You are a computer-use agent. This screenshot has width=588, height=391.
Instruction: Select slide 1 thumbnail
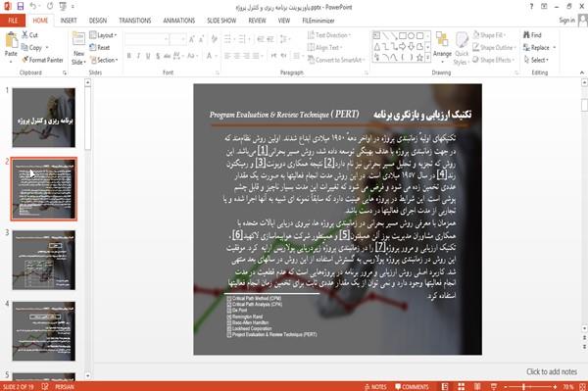click(x=44, y=118)
